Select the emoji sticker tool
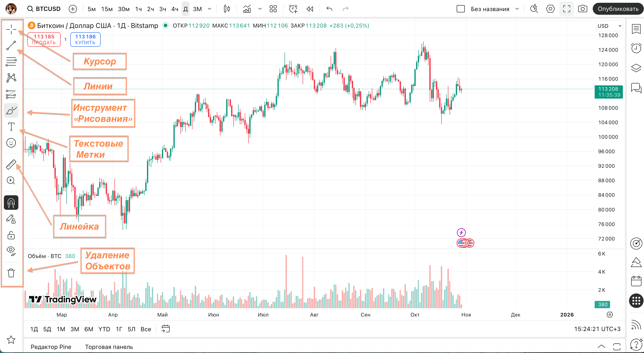644x353 pixels. 11,143
